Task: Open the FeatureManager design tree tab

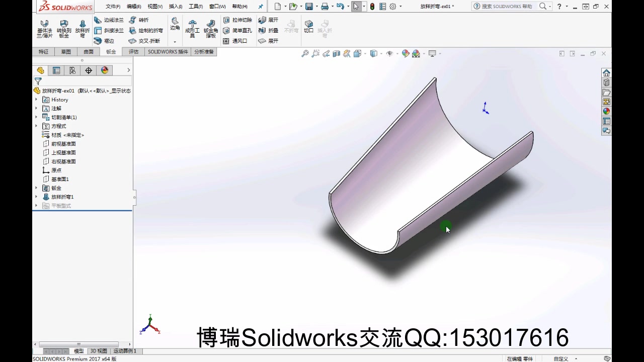Action: [x=41, y=70]
